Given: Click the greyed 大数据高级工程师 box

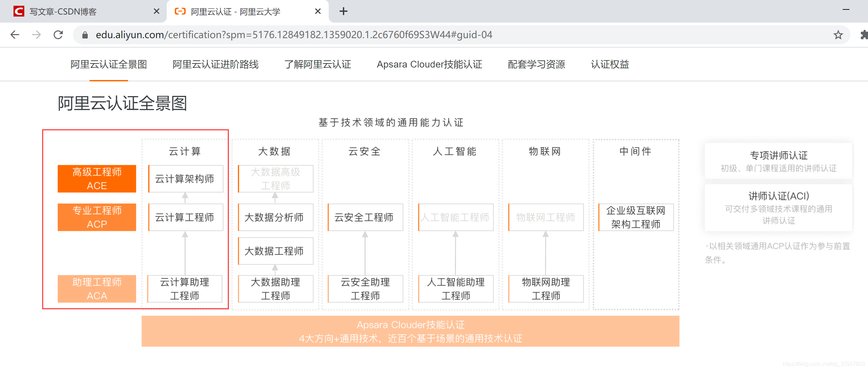Looking at the screenshot, I should pos(275,179).
